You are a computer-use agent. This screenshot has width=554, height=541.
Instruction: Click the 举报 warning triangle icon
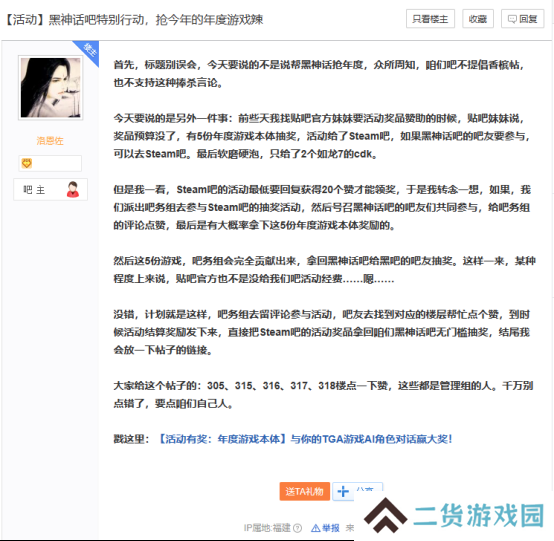(x=316, y=528)
